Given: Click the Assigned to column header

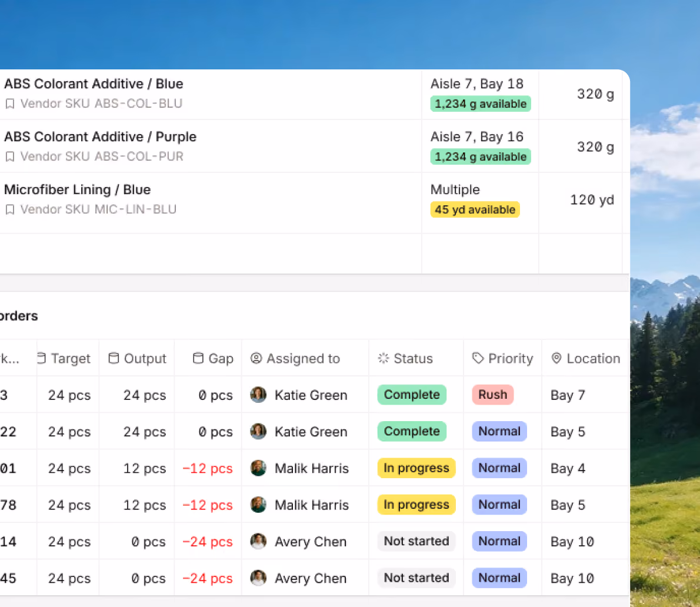Looking at the screenshot, I should pyautogui.click(x=305, y=358).
